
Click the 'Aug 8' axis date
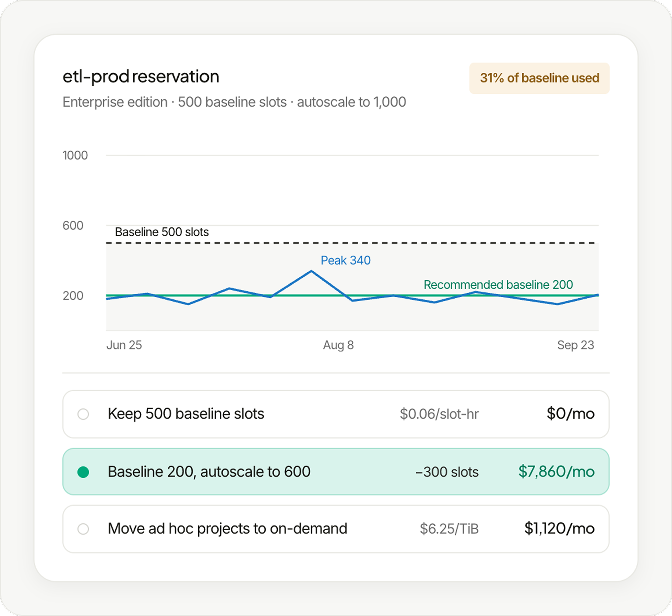(x=338, y=345)
